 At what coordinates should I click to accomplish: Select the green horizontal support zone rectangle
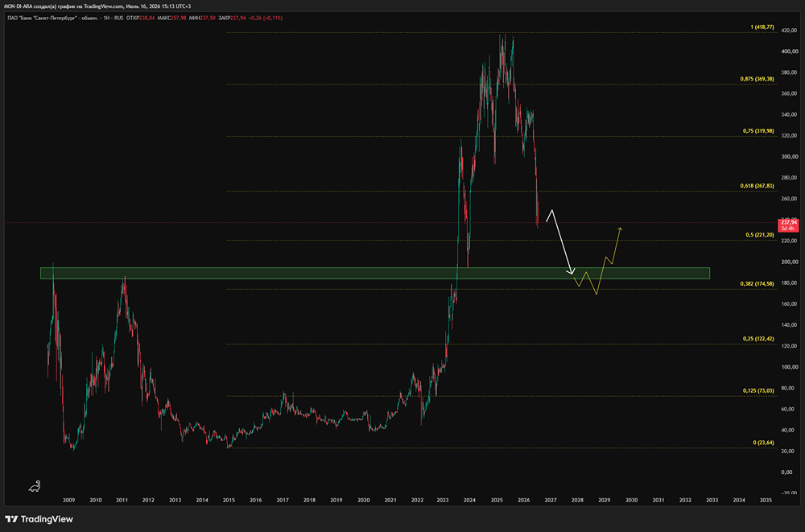point(375,273)
